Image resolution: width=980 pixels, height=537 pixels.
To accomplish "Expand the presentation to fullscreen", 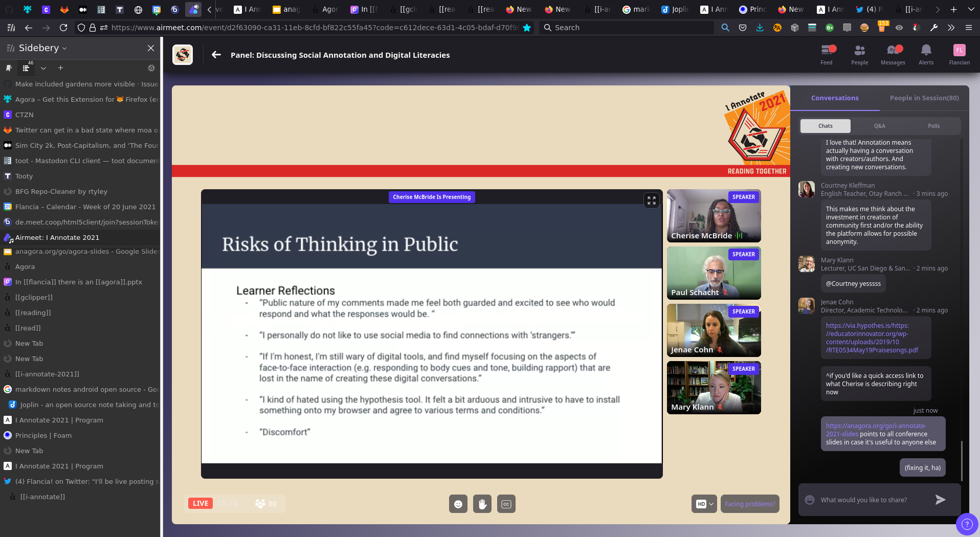I will pos(651,200).
